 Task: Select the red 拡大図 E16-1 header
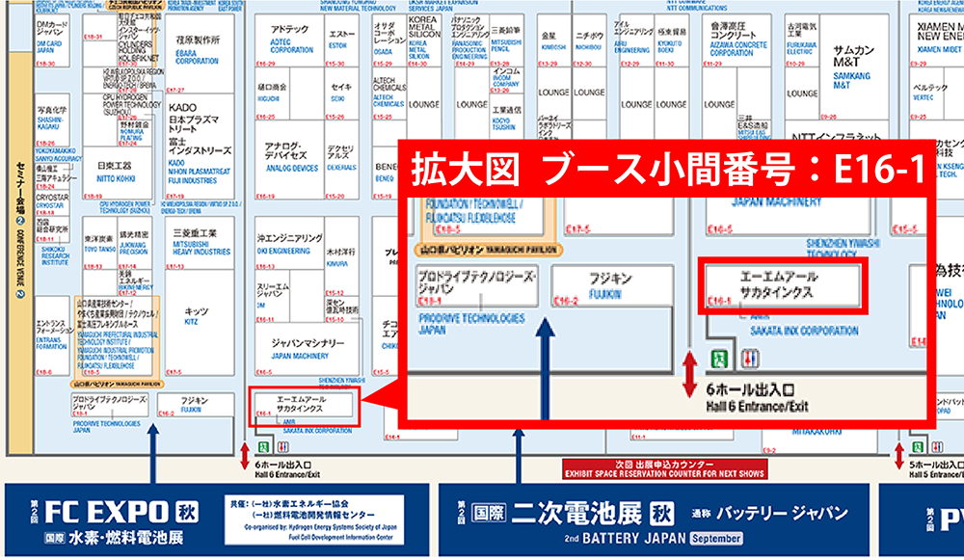pyautogui.click(x=667, y=169)
